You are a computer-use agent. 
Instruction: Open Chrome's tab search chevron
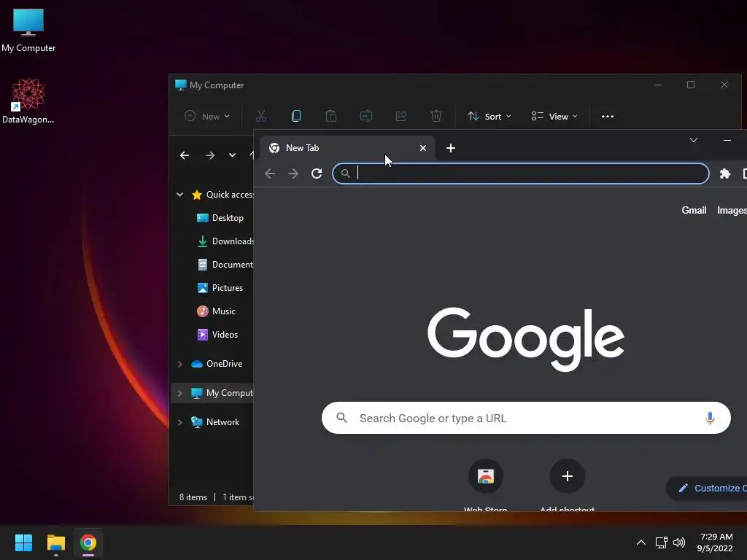tap(694, 140)
